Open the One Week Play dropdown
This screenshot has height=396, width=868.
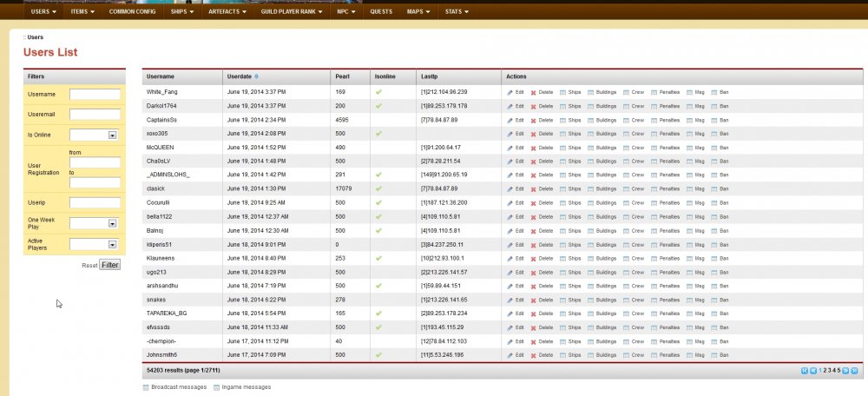(x=112, y=224)
